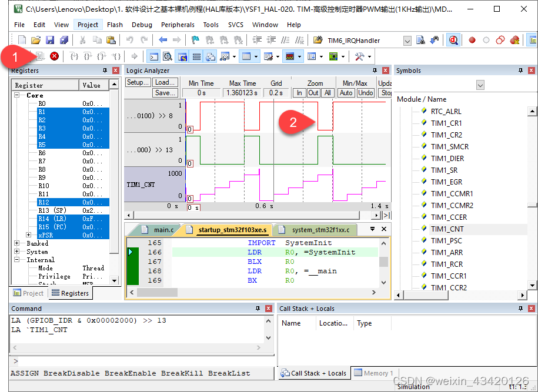Click the Setup button in Logic Analyzer
The height and width of the screenshot is (392, 538).
(x=138, y=82)
